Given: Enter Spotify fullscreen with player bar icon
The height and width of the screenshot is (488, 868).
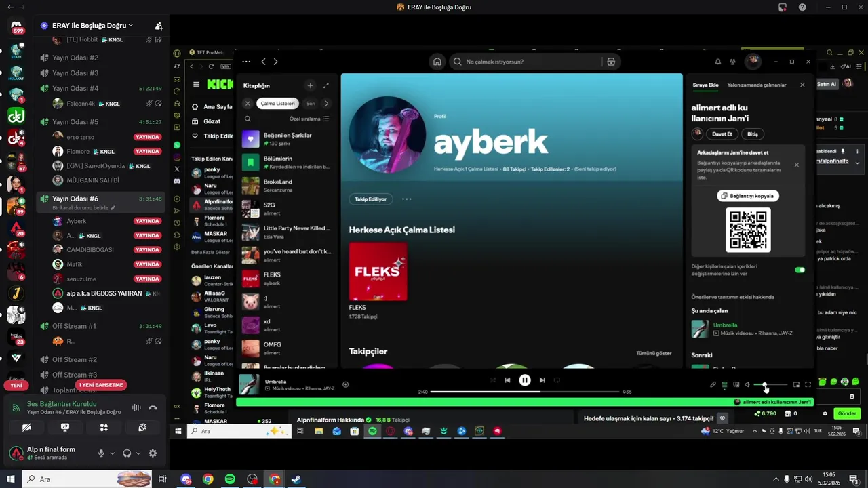Looking at the screenshot, I should [x=808, y=385].
